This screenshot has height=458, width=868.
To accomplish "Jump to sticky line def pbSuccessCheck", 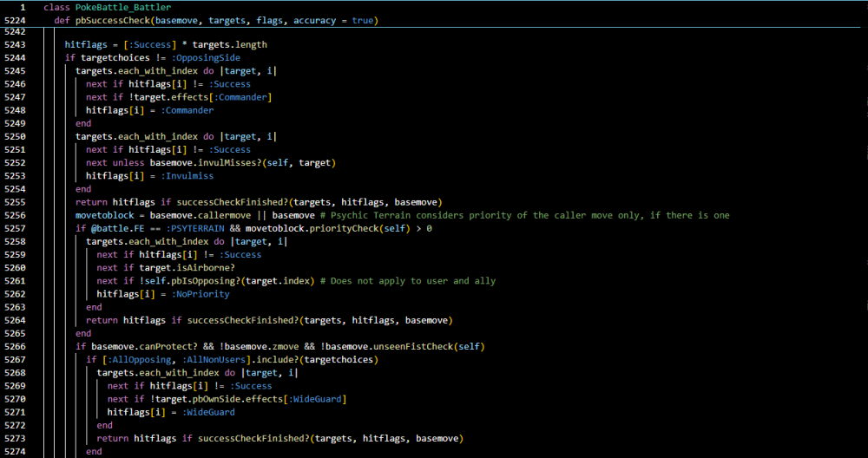I will coord(216,21).
